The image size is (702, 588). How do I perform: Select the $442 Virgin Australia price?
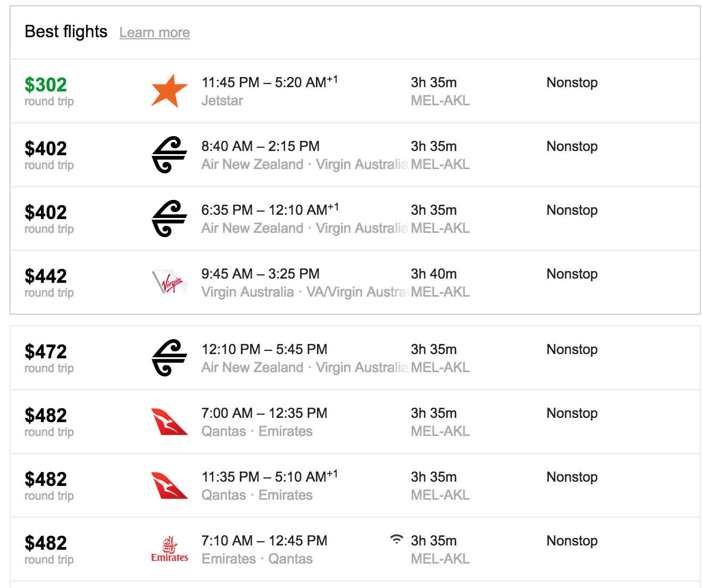[x=46, y=276]
